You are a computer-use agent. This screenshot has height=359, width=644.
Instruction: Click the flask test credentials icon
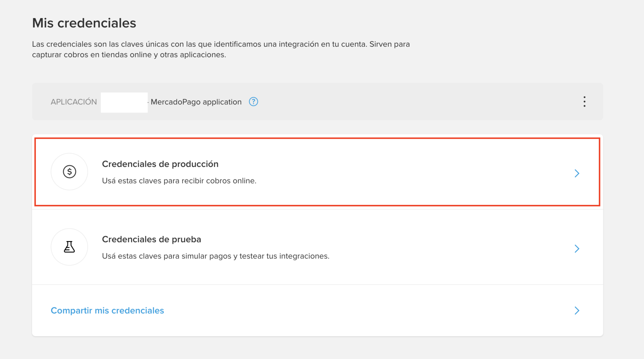[x=69, y=247]
